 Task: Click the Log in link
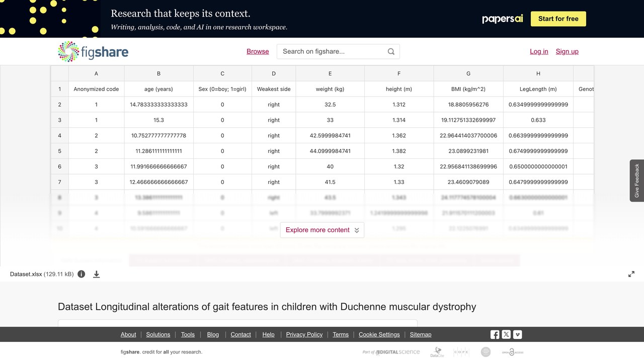[x=539, y=51]
